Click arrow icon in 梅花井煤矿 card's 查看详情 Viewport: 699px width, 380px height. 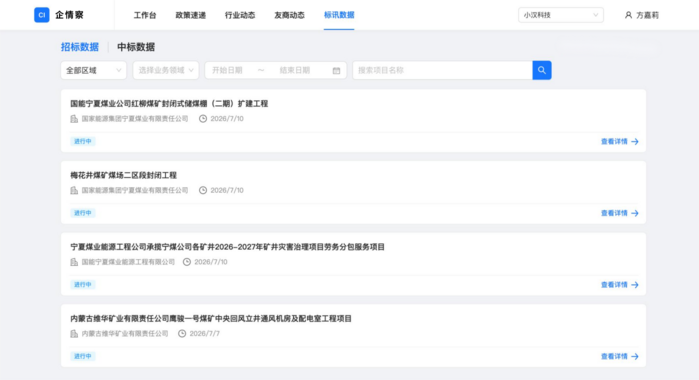635,213
